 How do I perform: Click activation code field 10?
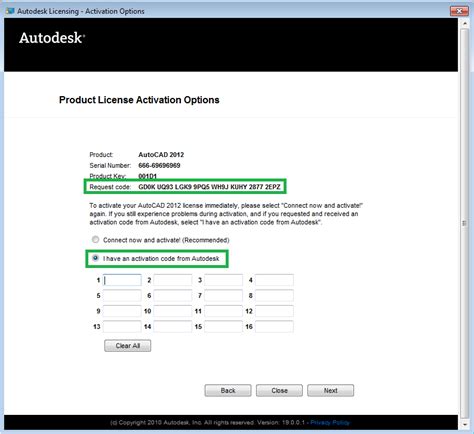point(173,311)
